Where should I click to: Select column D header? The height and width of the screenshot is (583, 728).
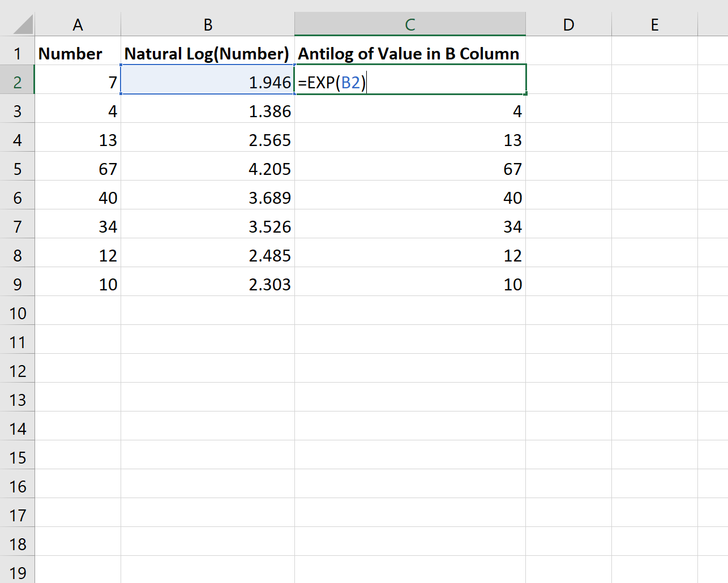click(568, 24)
